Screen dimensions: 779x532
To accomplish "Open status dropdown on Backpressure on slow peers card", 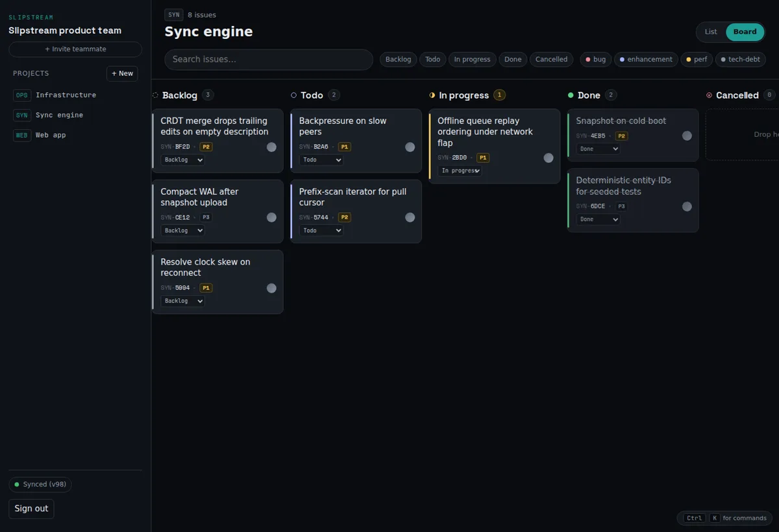I will click(x=321, y=160).
